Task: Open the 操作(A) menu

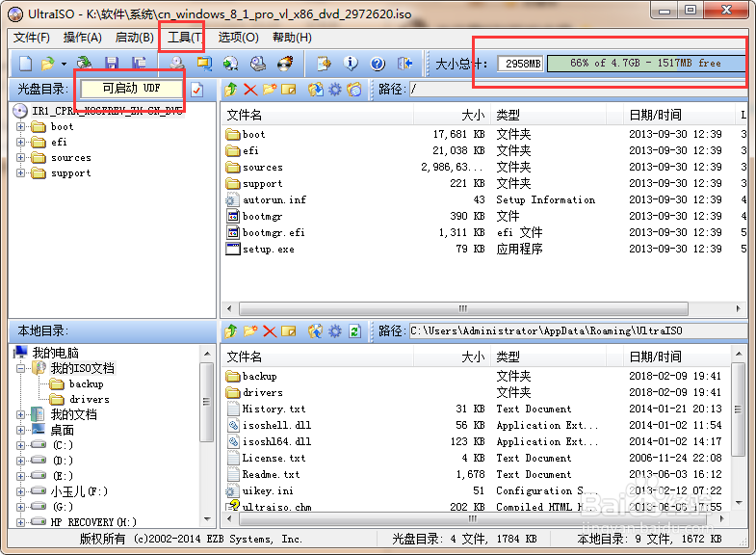Action: pos(83,38)
